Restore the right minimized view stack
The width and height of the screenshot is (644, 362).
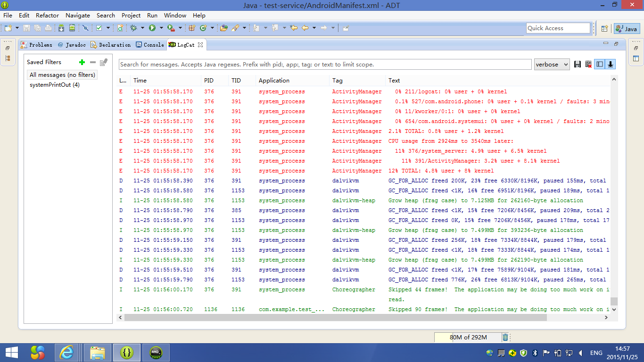pyautogui.click(x=636, y=48)
